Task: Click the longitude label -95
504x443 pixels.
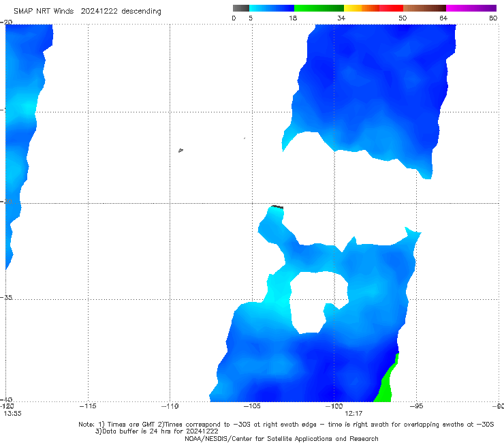Action: (416, 406)
